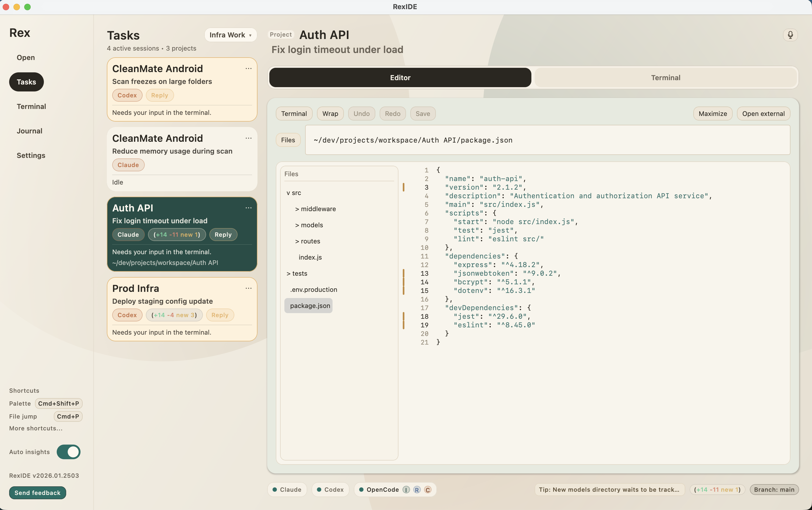Screen dimensions: 812x510
Task: Open the overflow menu on the Auth API card
Action: 249,208
